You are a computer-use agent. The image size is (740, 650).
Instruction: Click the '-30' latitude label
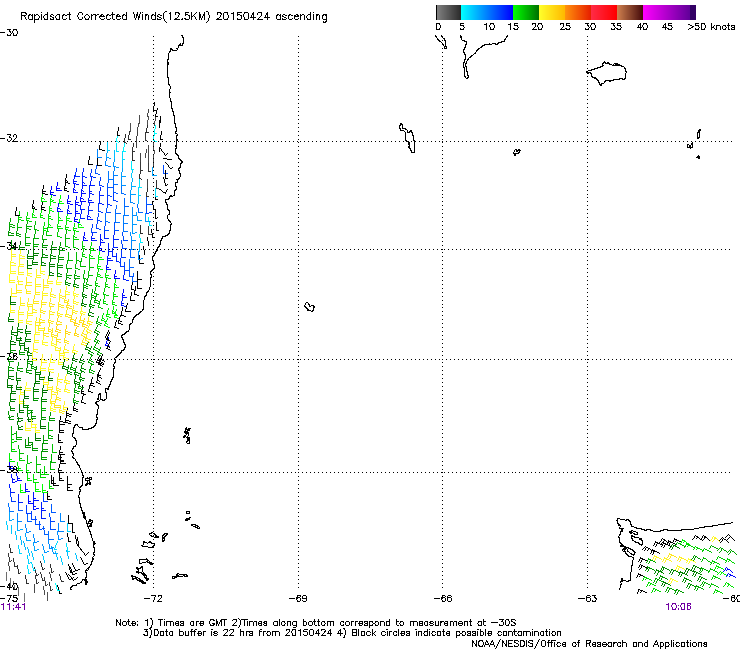coord(9,33)
